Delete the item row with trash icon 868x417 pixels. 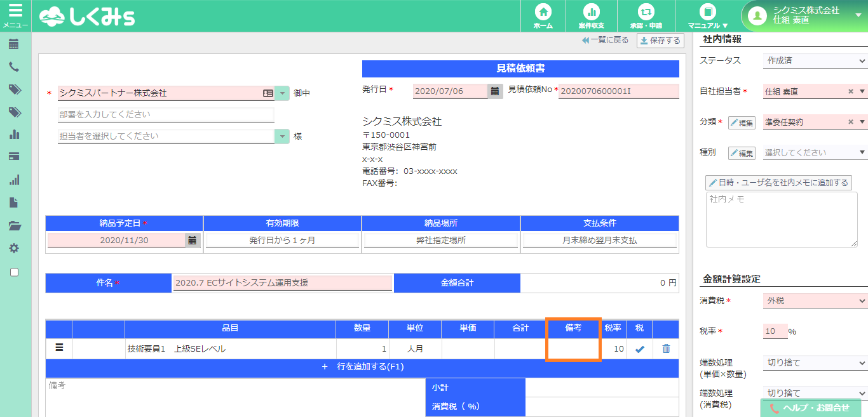(666, 348)
